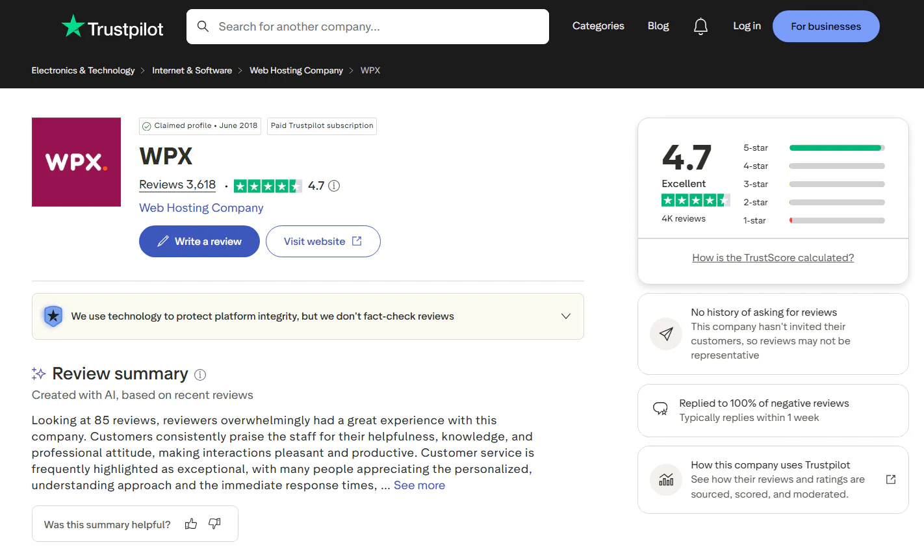Click thumbs up on summary helpfulness
Screen dimensions: 924x560
pyautogui.click(x=191, y=524)
